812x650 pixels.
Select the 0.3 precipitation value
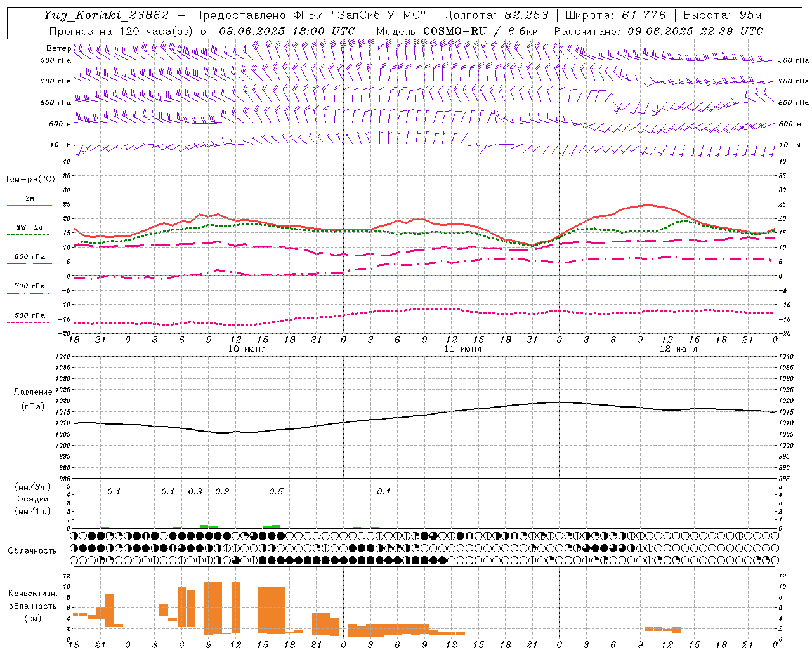point(195,492)
